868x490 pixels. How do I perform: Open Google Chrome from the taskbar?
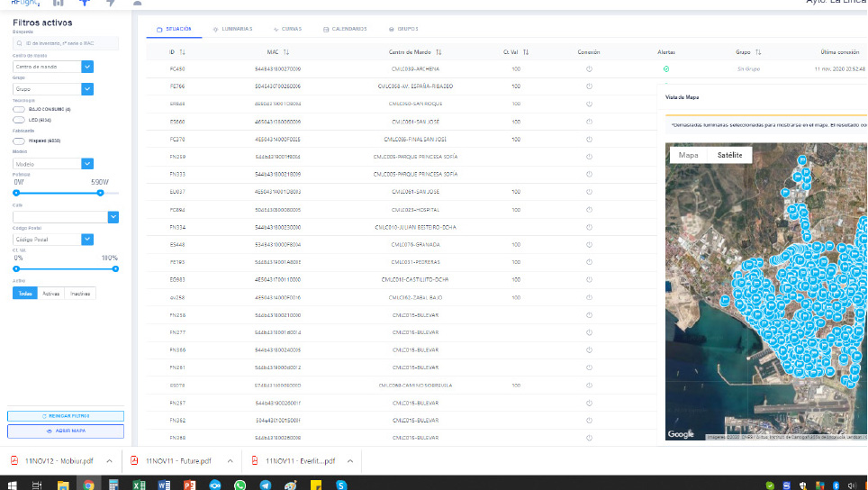[x=88, y=485]
